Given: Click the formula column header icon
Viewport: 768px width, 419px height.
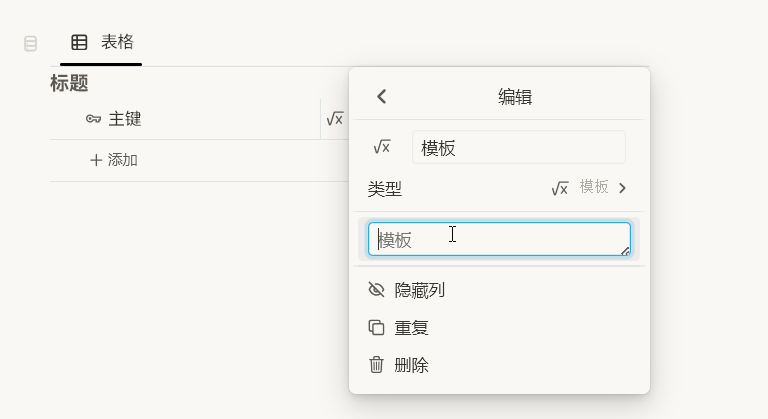Looking at the screenshot, I should 335,119.
